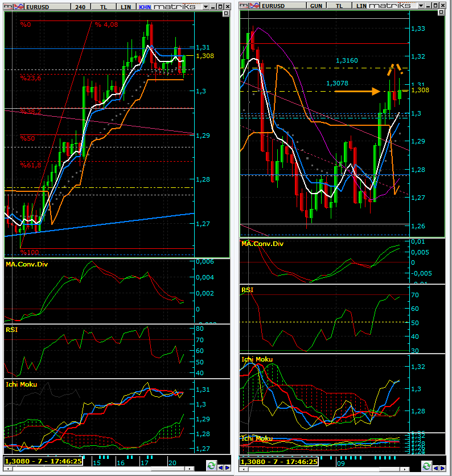The width and height of the screenshot is (452, 476).
Task: Open the GUN period selector on right chart
Action: pyautogui.click(x=315, y=6)
